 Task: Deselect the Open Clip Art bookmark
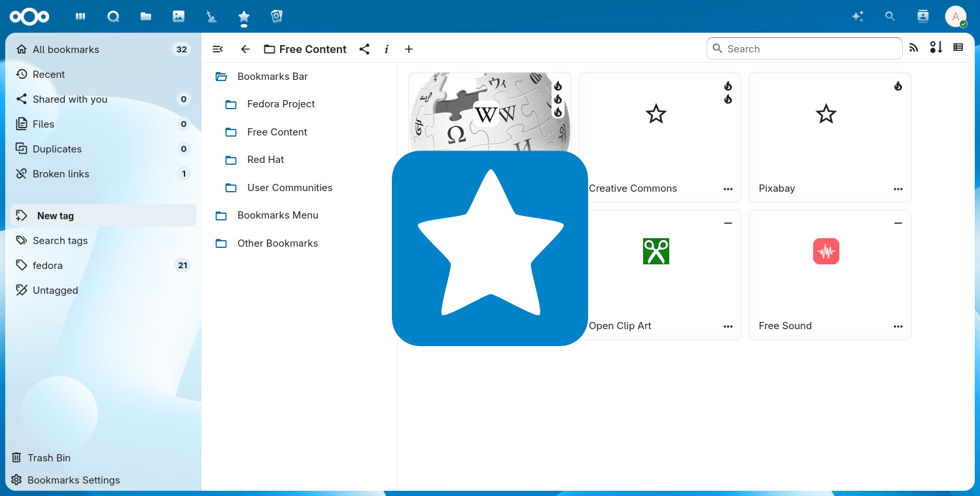(x=728, y=223)
